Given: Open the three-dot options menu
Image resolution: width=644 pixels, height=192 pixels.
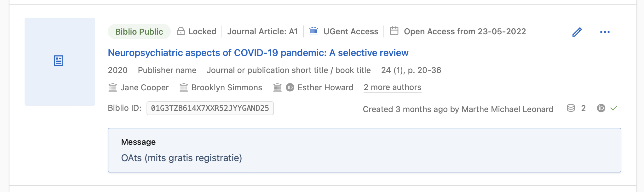Looking at the screenshot, I should point(605,31).
